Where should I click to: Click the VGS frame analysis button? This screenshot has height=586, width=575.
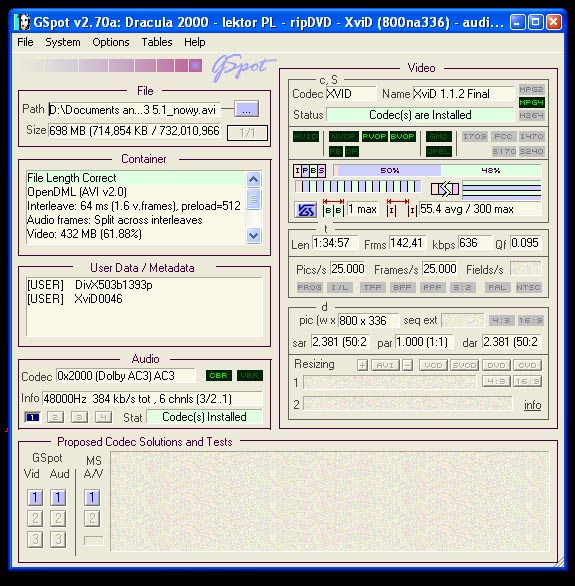point(306,210)
